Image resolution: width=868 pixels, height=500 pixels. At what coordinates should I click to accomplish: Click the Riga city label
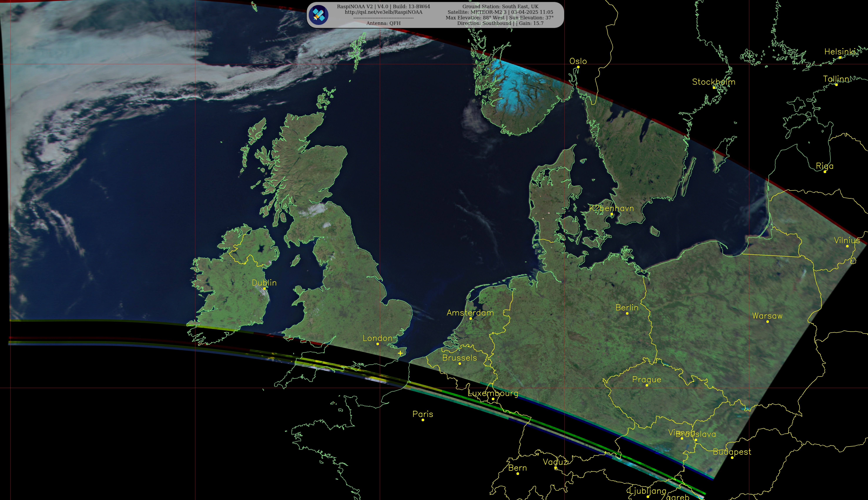coord(824,166)
